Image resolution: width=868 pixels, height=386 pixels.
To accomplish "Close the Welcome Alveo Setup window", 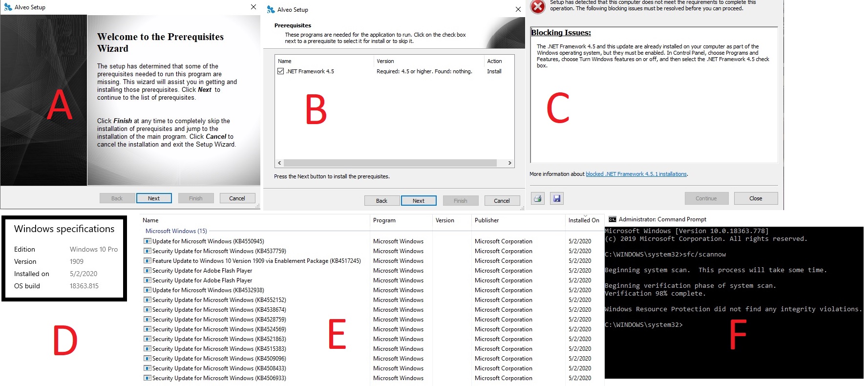I will (253, 7).
